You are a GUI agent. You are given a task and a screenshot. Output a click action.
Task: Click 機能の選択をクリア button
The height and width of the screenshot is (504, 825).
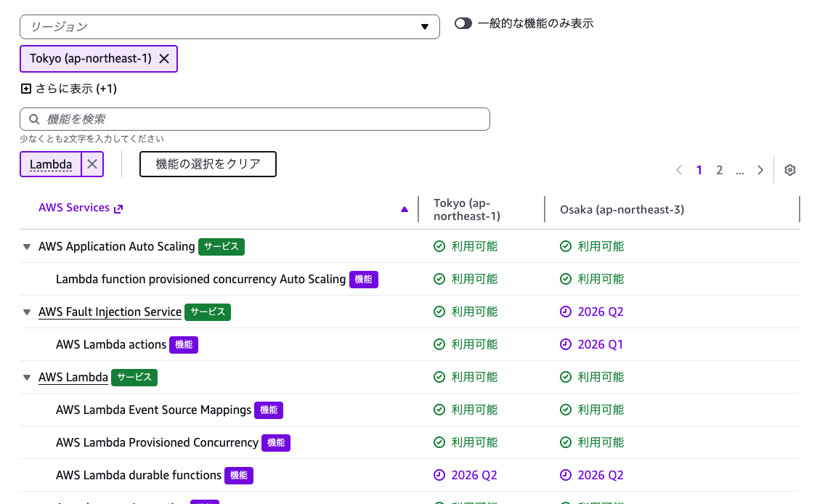coord(208,164)
